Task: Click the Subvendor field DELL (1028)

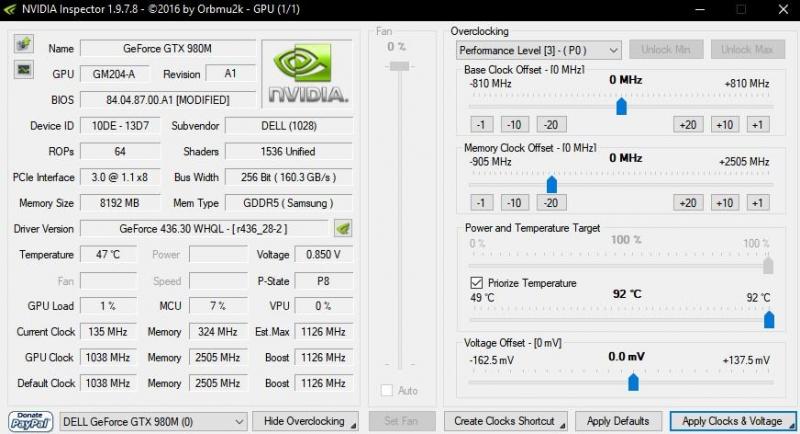Action: coord(289,125)
